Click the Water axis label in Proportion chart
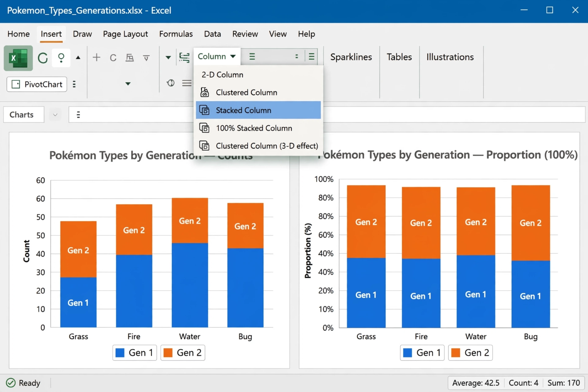This screenshot has width=588, height=392. [476, 337]
